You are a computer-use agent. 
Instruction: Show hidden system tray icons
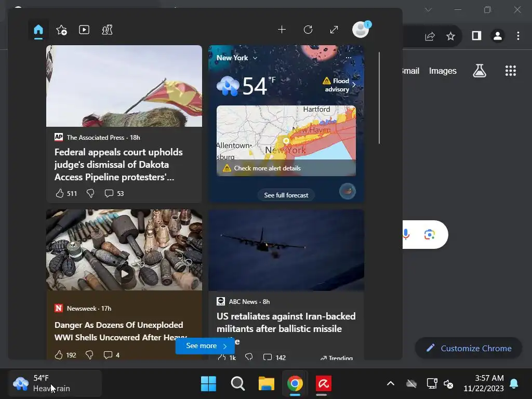pyautogui.click(x=391, y=383)
